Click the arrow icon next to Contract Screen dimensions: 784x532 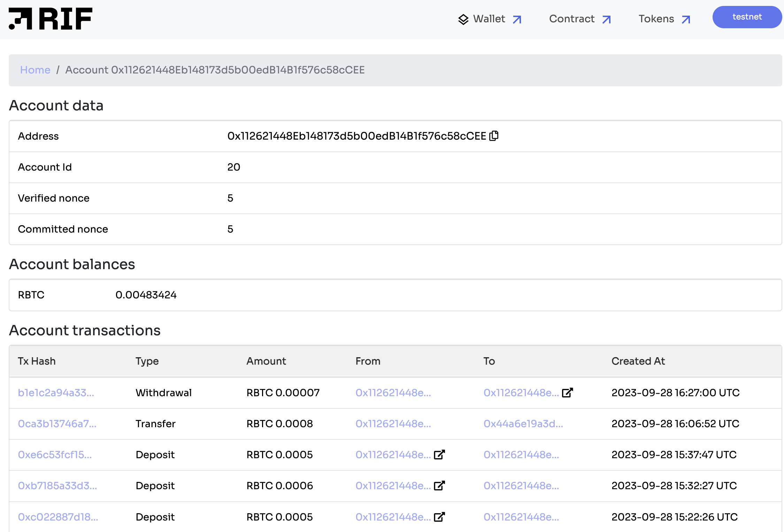pyautogui.click(x=607, y=19)
